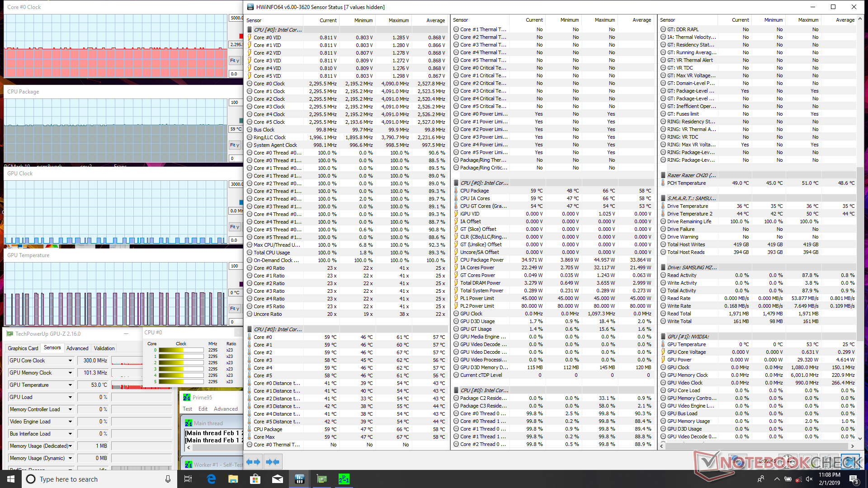868x488 pixels.
Task: Open the Windows Start menu
Action: tap(11, 479)
